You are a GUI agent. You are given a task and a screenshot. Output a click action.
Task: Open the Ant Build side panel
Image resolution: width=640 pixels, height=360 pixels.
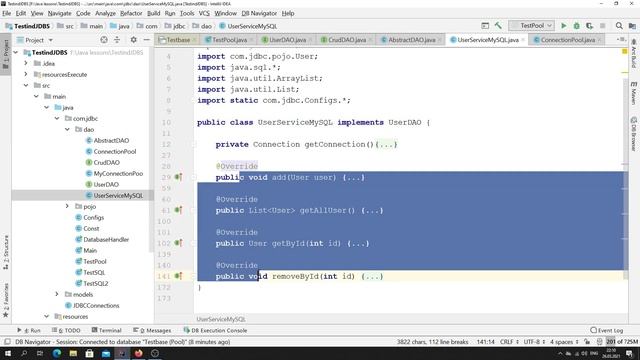coord(633,53)
